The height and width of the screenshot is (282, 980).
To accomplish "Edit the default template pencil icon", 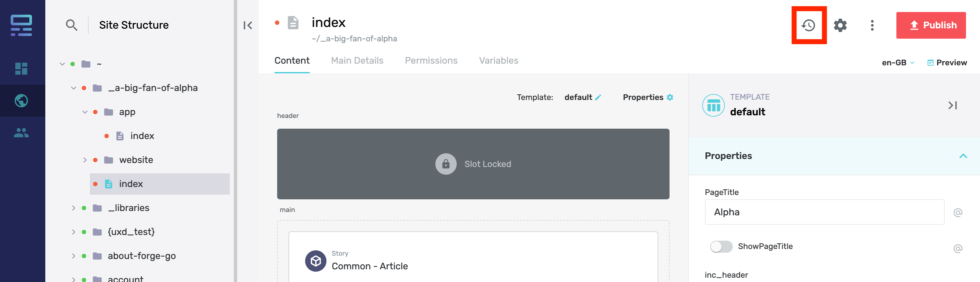I will pyautogui.click(x=598, y=97).
